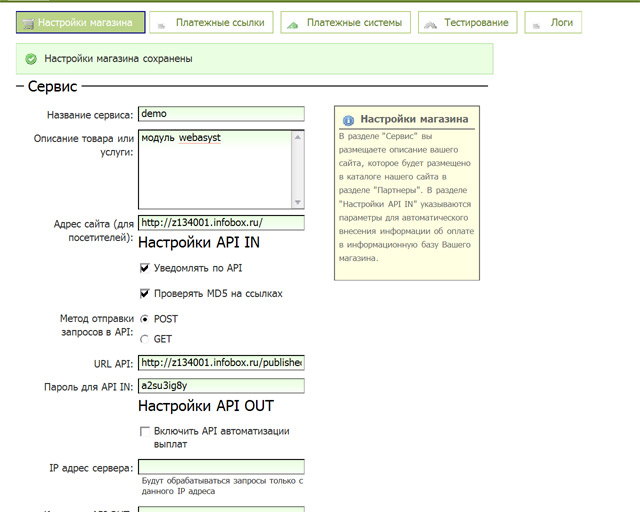Screen dimensions: 640x512
Task: Click the icon on Логи tab
Action: pyautogui.click(x=539, y=22)
